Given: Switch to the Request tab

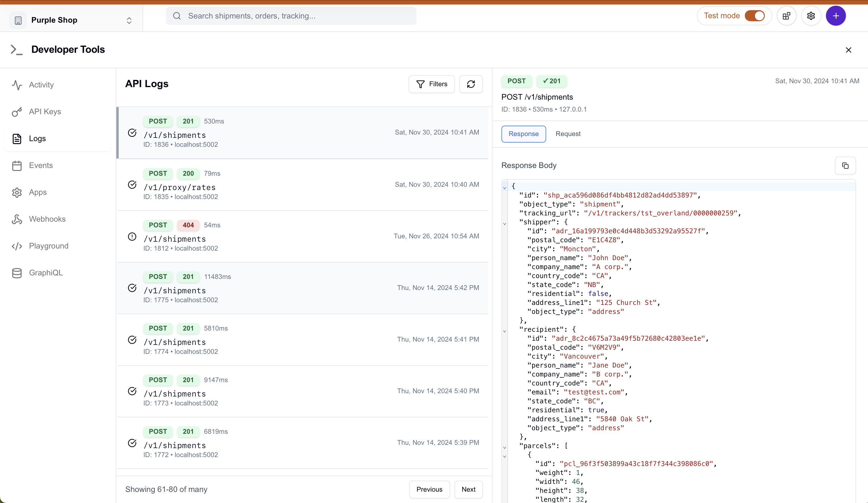Looking at the screenshot, I should point(568,134).
